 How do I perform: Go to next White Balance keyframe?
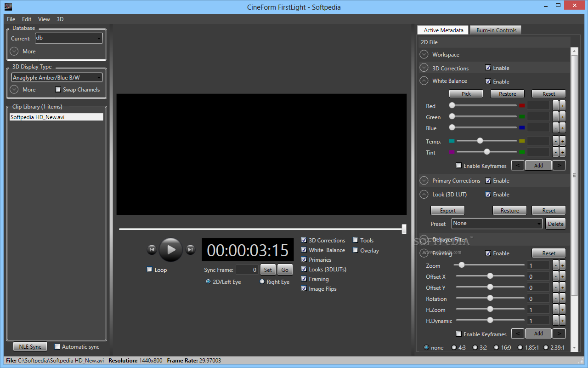[x=559, y=165]
